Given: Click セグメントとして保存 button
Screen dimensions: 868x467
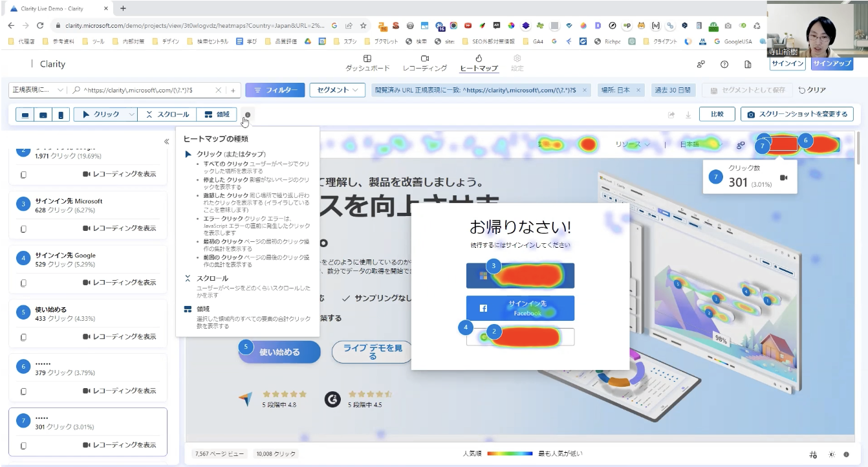Looking at the screenshot, I should click(747, 91).
